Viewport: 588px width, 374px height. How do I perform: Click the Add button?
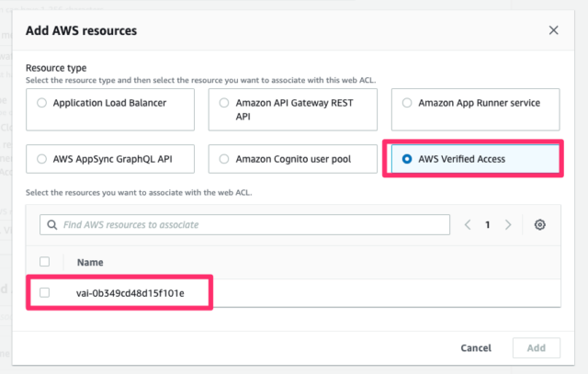coord(537,348)
